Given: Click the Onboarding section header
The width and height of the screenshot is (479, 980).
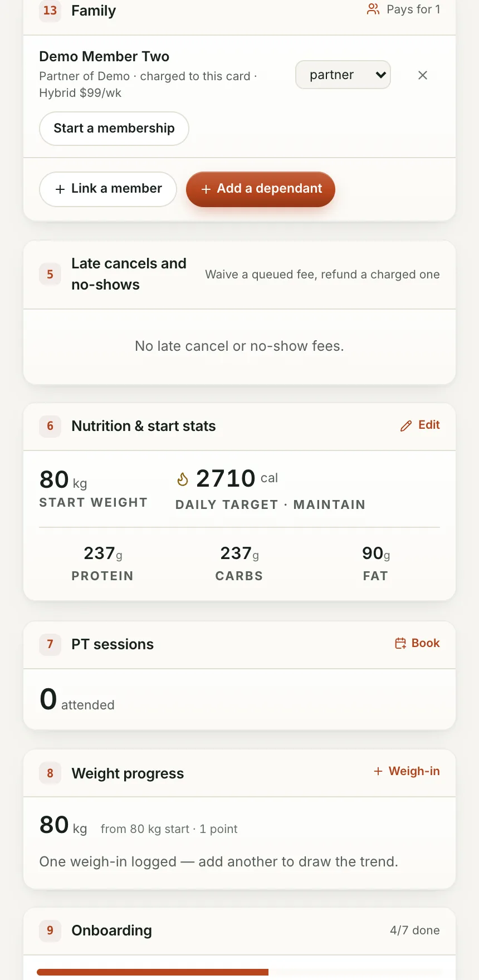Looking at the screenshot, I should coord(239,931).
